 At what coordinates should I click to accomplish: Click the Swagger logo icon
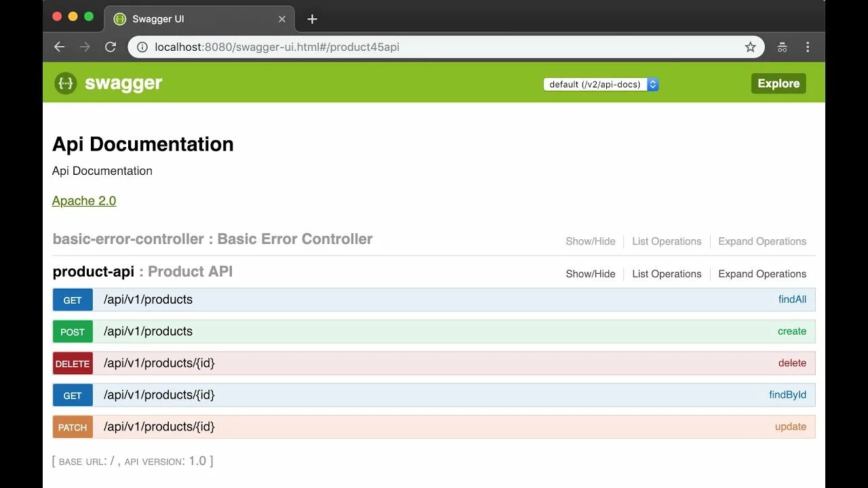click(x=66, y=83)
